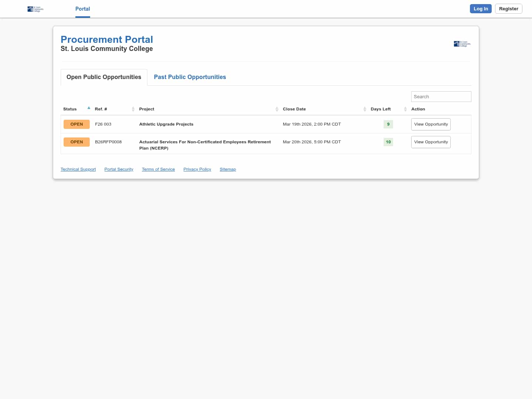532x399 pixels.
Task: Click the St. Louis Community College header logo
Action: pyautogui.click(x=35, y=9)
